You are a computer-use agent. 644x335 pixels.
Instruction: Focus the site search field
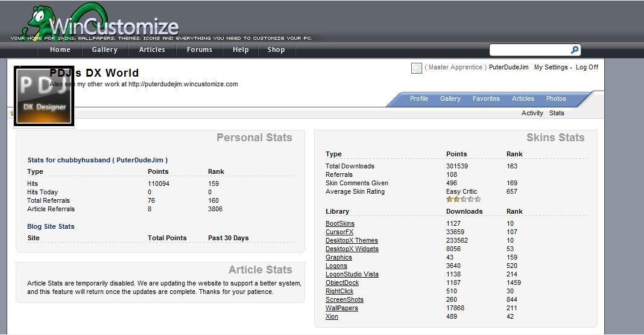click(530, 49)
